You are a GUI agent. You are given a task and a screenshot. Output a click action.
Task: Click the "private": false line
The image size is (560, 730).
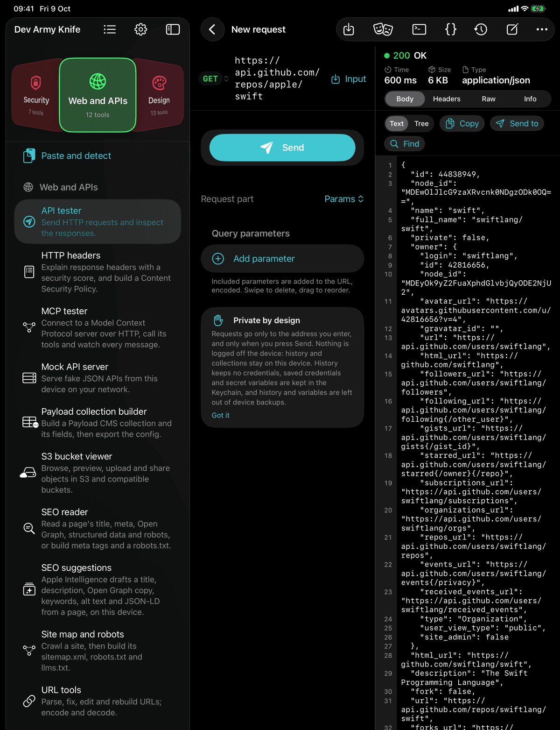[x=450, y=238]
